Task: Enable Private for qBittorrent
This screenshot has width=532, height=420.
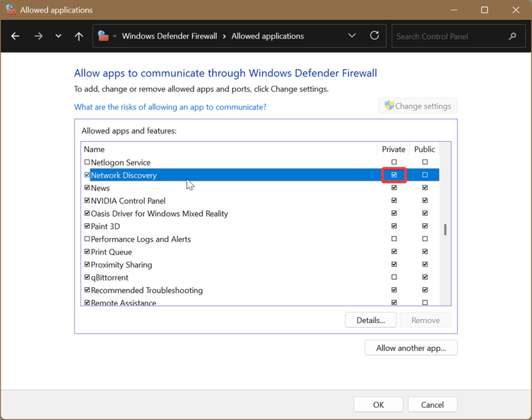Action: pyautogui.click(x=394, y=277)
